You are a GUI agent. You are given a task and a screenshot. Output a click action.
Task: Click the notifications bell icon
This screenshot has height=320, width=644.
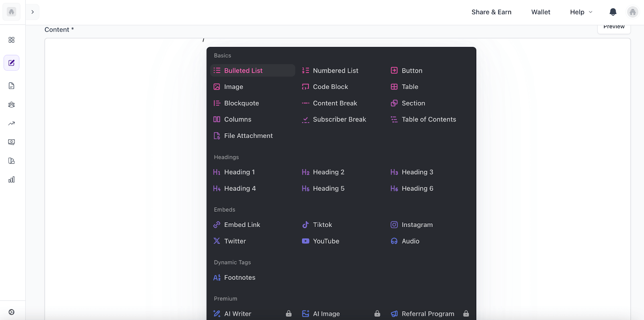(613, 12)
